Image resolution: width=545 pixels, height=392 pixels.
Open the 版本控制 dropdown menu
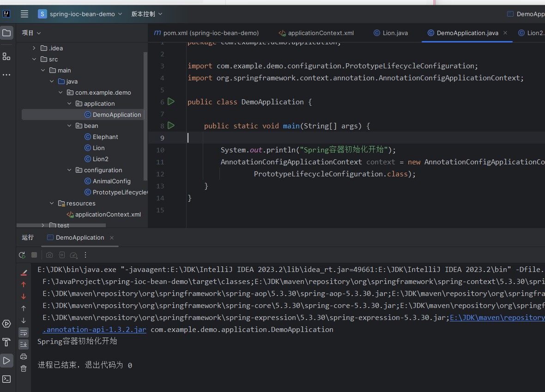click(147, 14)
